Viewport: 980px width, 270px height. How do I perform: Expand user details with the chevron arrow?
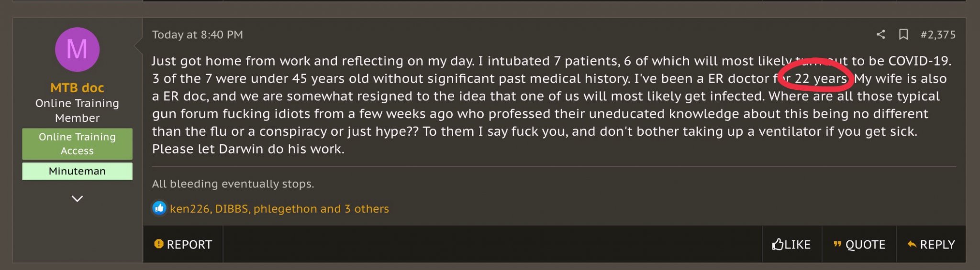pyautogui.click(x=77, y=198)
